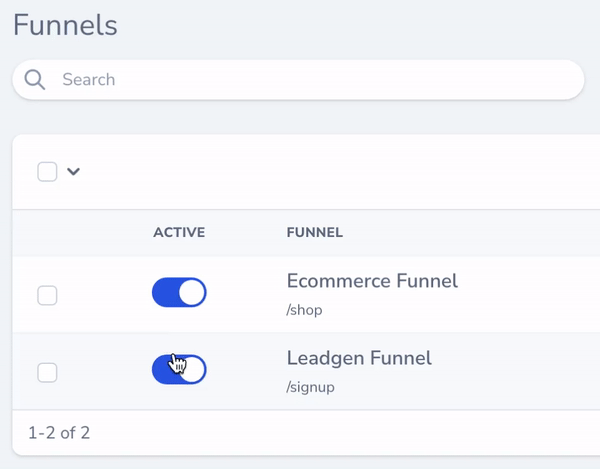
Task: Click the white knob on Ecommerce toggle
Action: pyautogui.click(x=192, y=293)
